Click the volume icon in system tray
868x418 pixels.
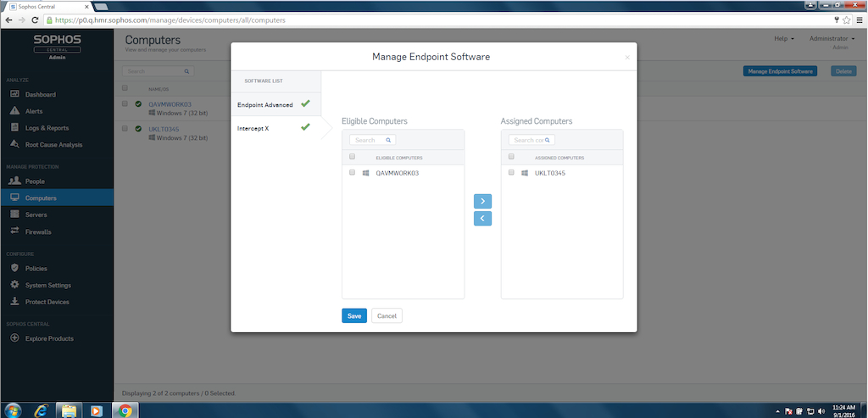pyautogui.click(x=821, y=411)
